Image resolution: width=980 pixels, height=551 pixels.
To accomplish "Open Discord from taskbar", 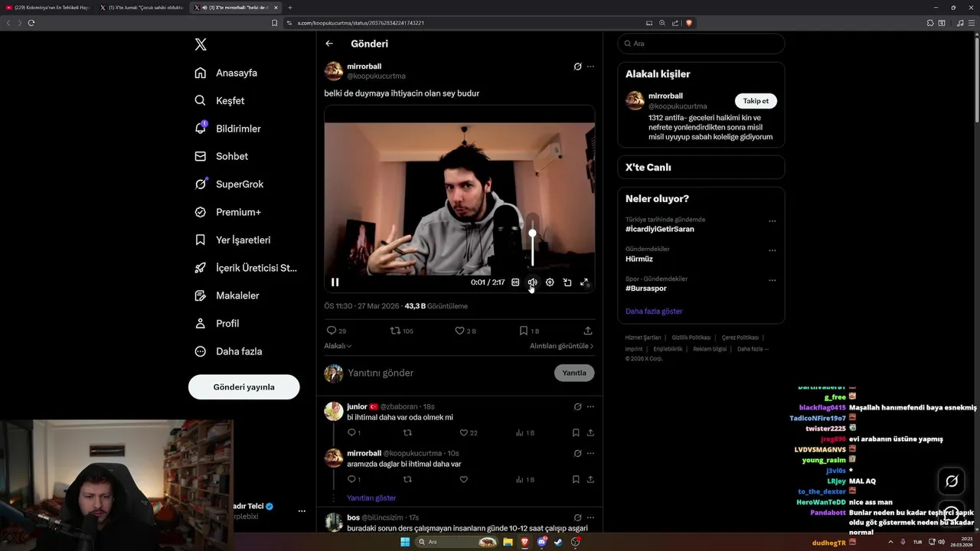I will (x=542, y=542).
